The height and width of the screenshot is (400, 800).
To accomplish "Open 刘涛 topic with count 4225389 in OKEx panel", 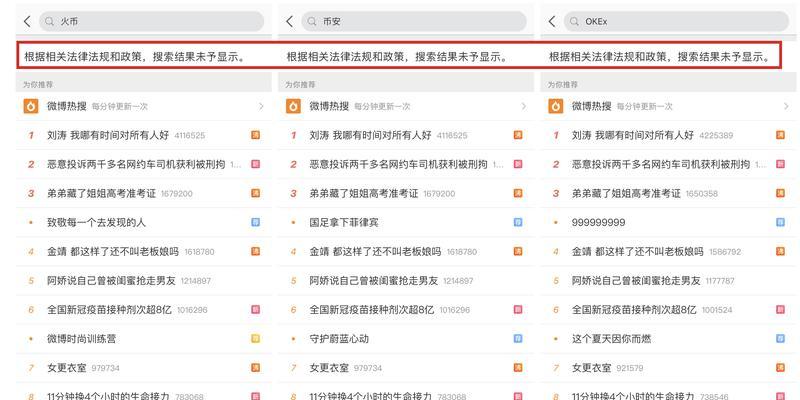I will tap(633, 135).
